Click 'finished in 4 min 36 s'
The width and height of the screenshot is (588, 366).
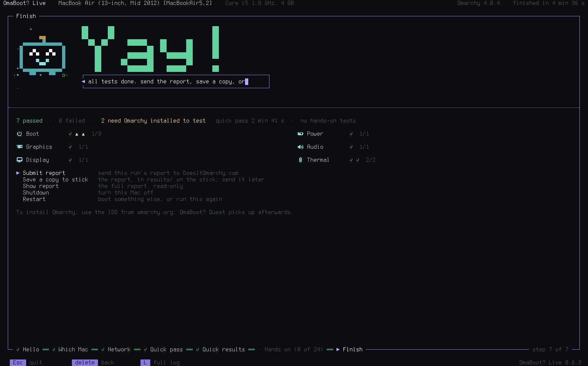pos(549,3)
